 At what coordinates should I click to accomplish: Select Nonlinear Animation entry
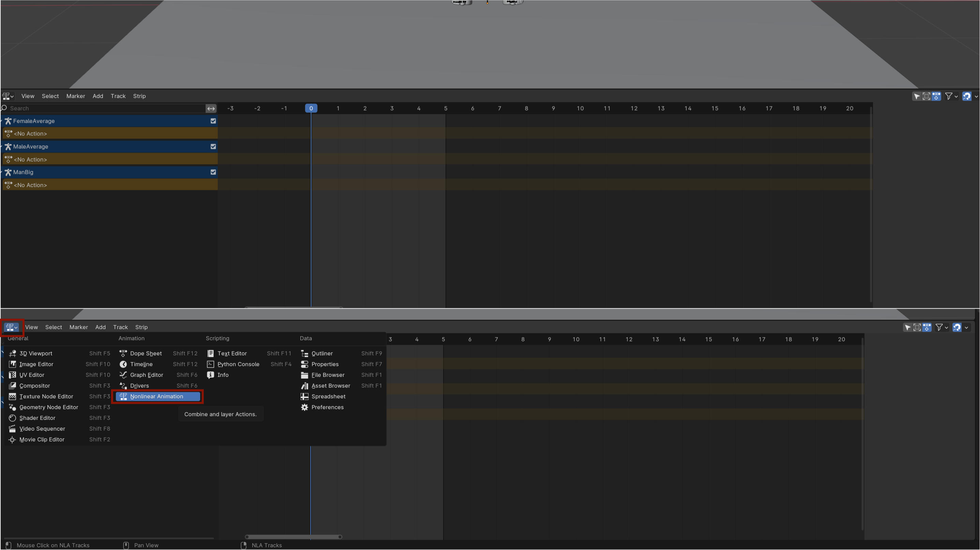coord(157,397)
